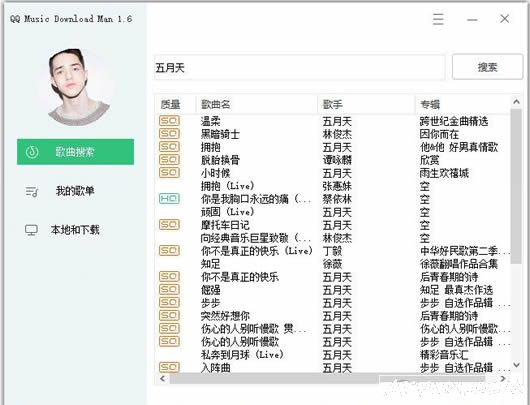Click the SQ badge for 温柔
This screenshot has width=530, height=405.
point(169,121)
